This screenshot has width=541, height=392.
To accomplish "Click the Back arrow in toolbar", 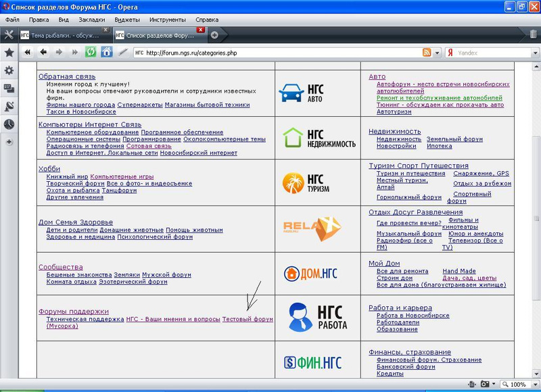I will tap(43, 52).
